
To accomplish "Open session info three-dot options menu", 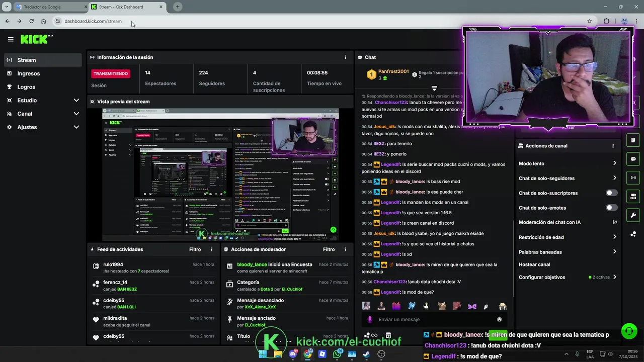I will pyautogui.click(x=345, y=57).
